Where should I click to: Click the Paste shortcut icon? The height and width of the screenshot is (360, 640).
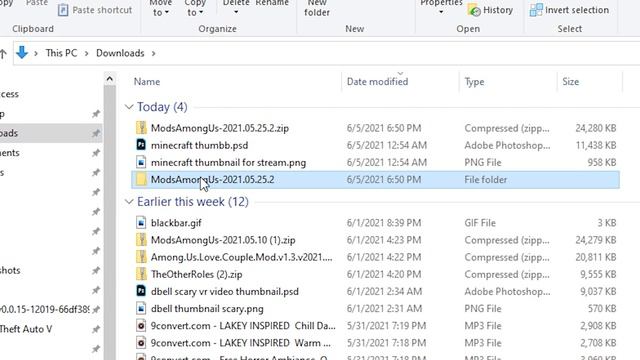63,10
